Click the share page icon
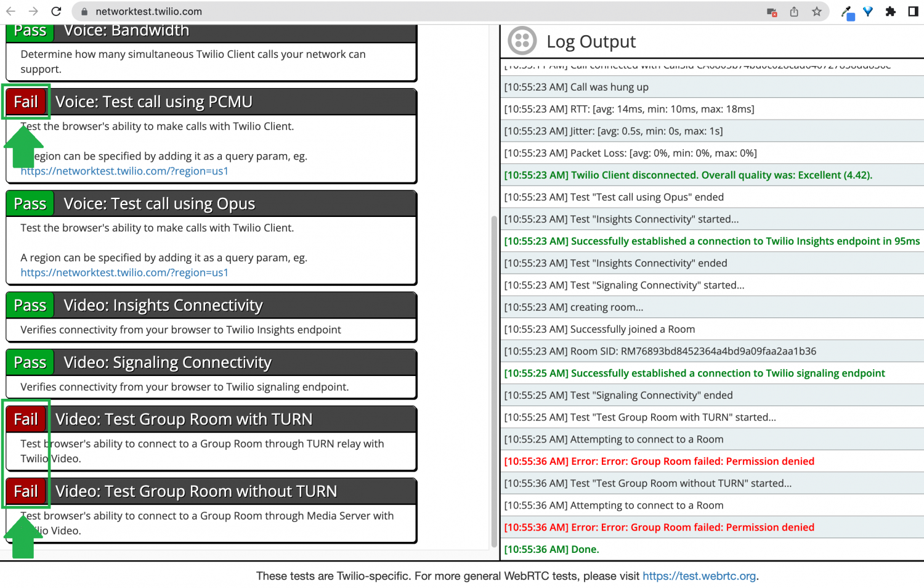Screen dimensions: 924x588 coord(794,11)
